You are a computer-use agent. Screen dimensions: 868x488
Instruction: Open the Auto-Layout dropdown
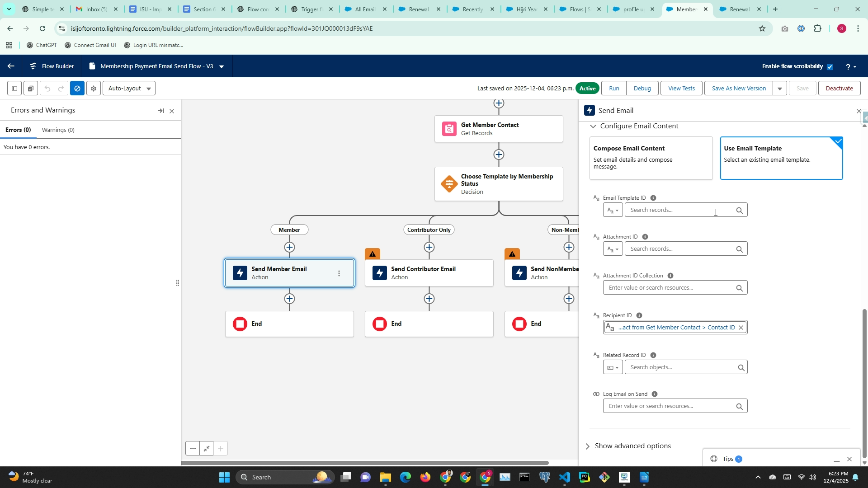129,89
